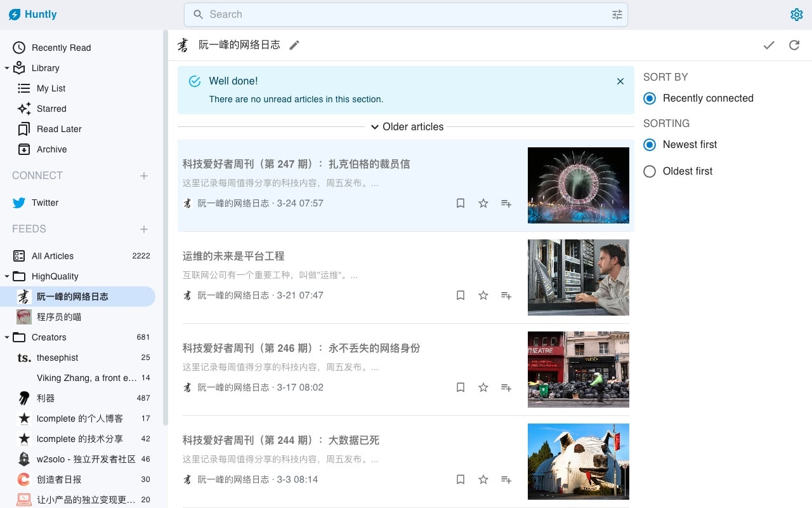The image size is (812, 508).
Task: Collapse the Library section arrow
Action: tap(7, 68)
